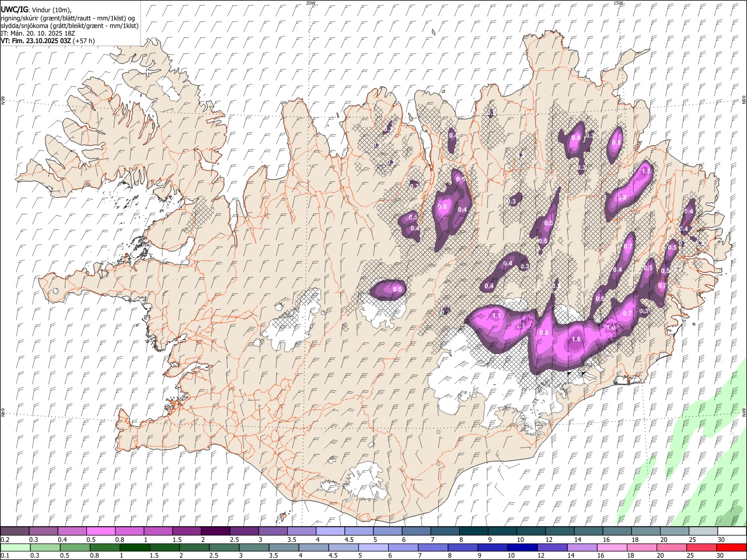Click the 1.0 snowfall value label on the map
The width and height of the screenshot is (747, 560).
(611, 328)
